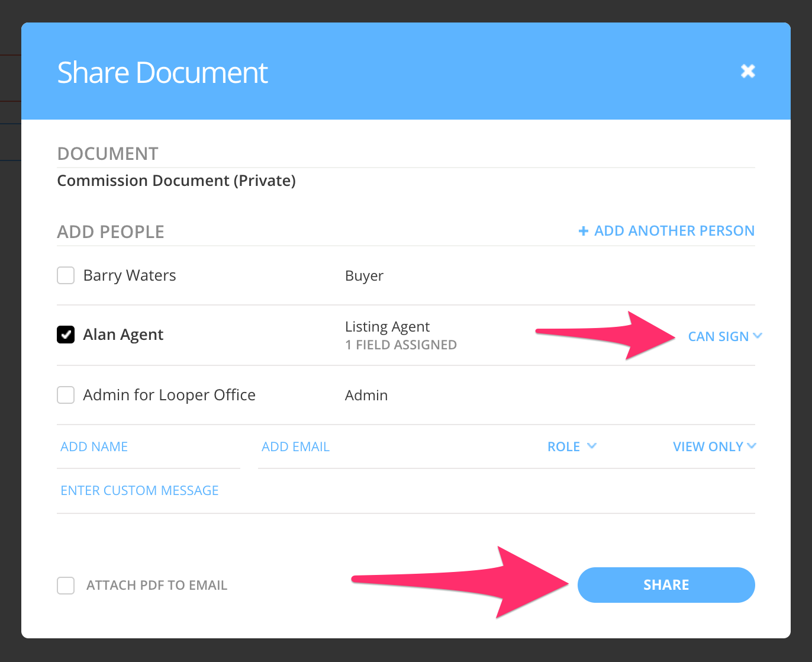812x662 pixels.
Task: Click the chevron beside CAN SIGN
Action: point(758,336)
